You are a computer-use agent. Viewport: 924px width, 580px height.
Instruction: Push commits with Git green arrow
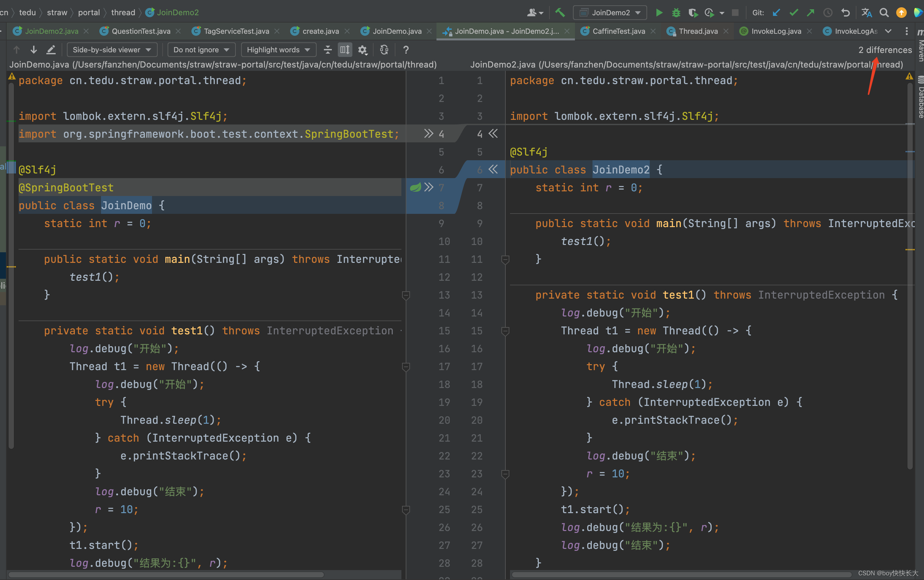[x=810, y=13]
